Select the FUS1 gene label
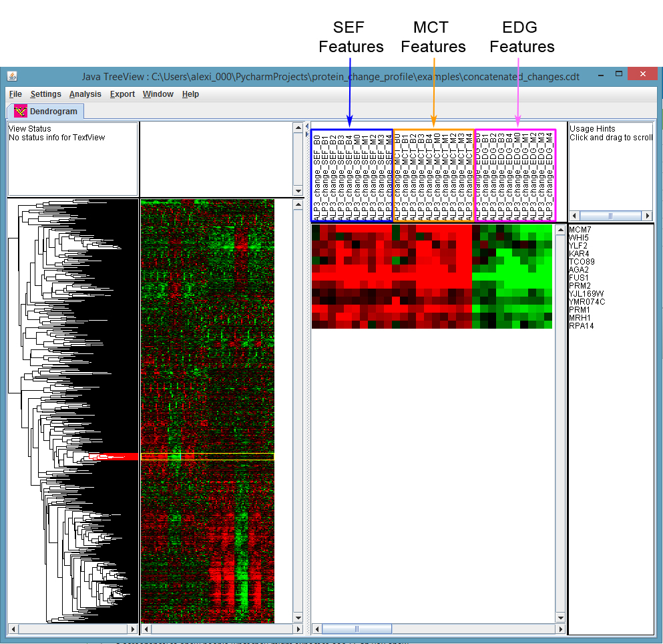 579,278
